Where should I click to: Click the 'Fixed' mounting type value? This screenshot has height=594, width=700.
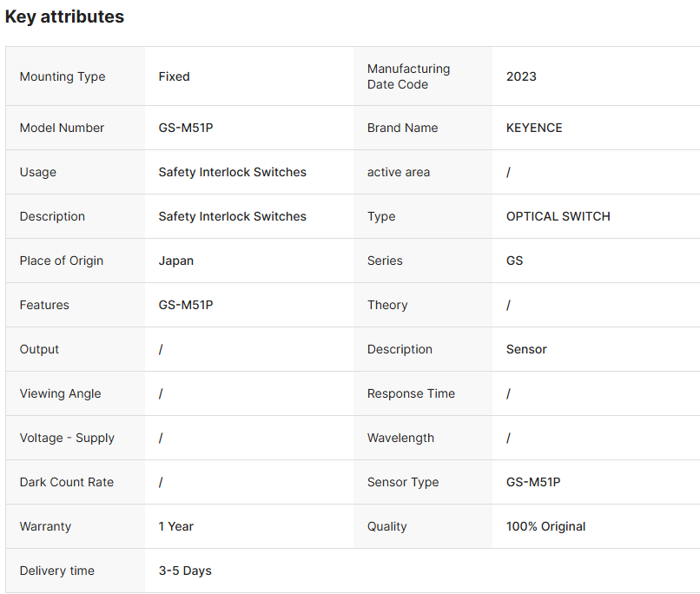pos(174,76)
